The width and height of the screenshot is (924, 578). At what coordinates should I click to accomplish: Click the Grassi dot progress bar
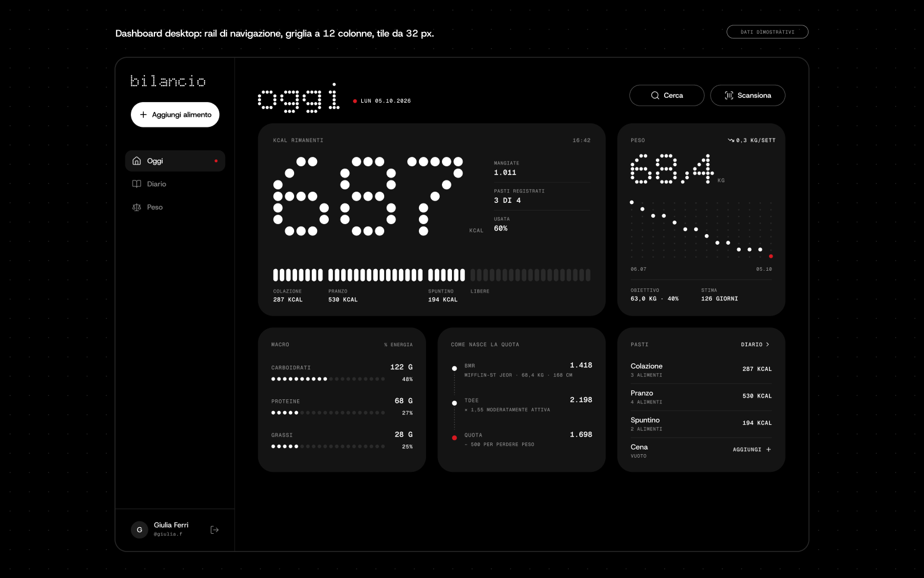[328, 446]
